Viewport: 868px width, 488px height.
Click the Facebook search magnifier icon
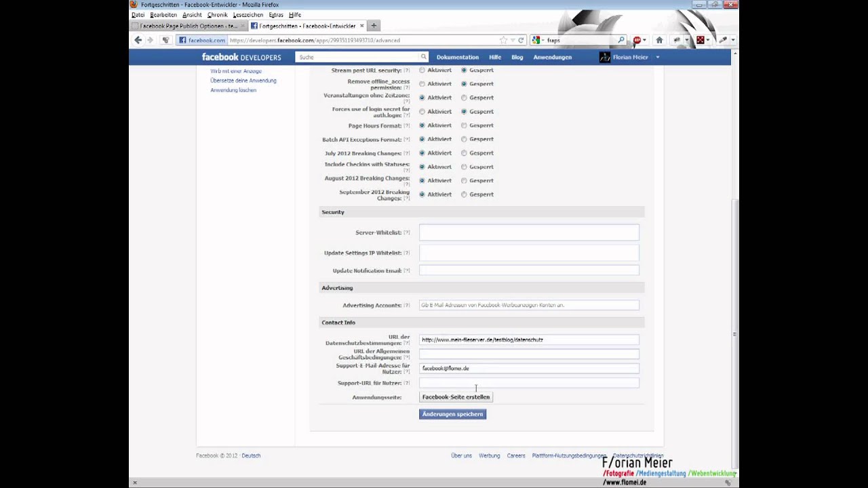pos(424,57)
